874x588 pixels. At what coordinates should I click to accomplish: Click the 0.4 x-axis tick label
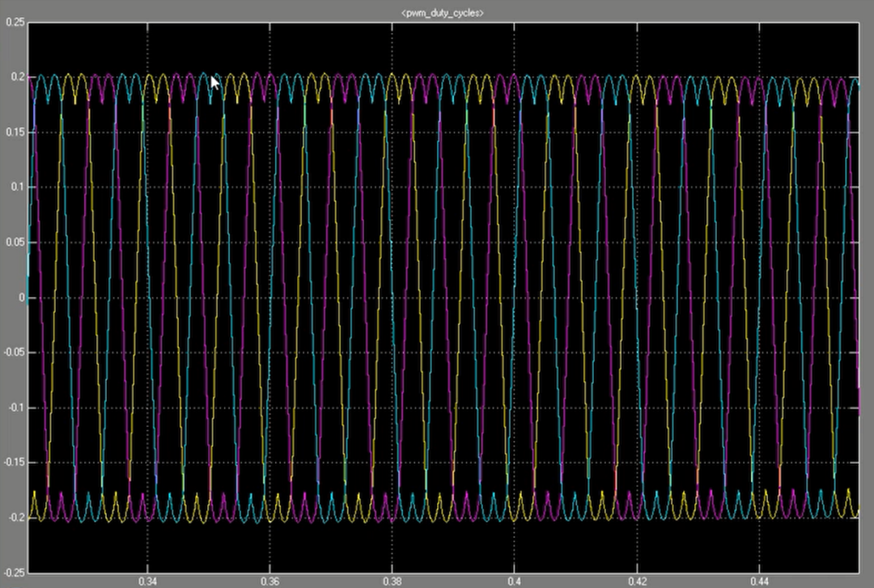pos(515,581)
